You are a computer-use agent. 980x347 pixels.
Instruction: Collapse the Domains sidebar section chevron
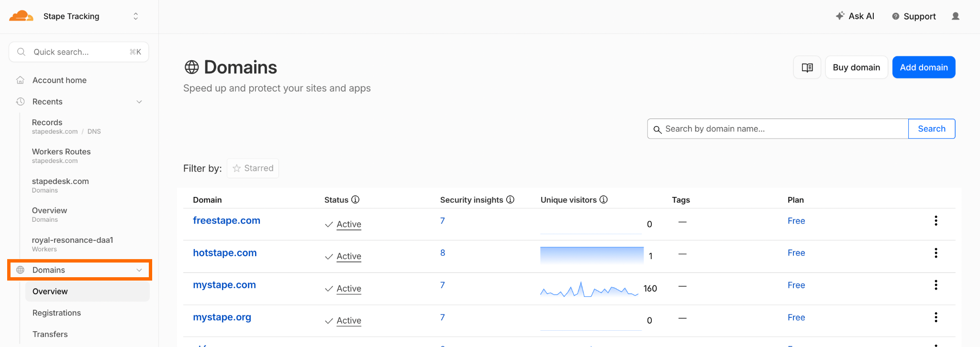(x=139, y=270)
